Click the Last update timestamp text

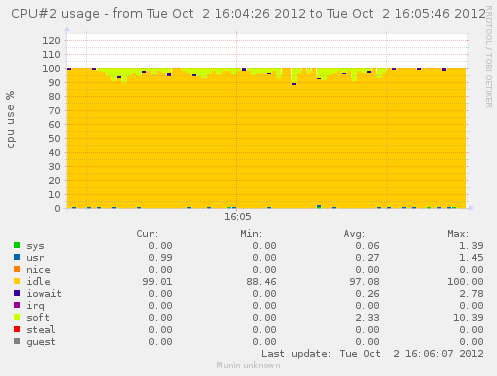point(372,354)
